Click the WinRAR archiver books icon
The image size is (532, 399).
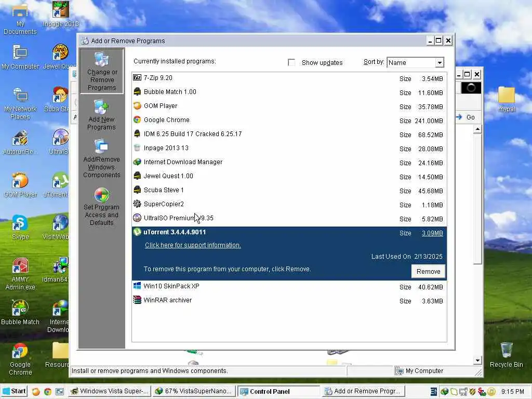tap(137, 300)
